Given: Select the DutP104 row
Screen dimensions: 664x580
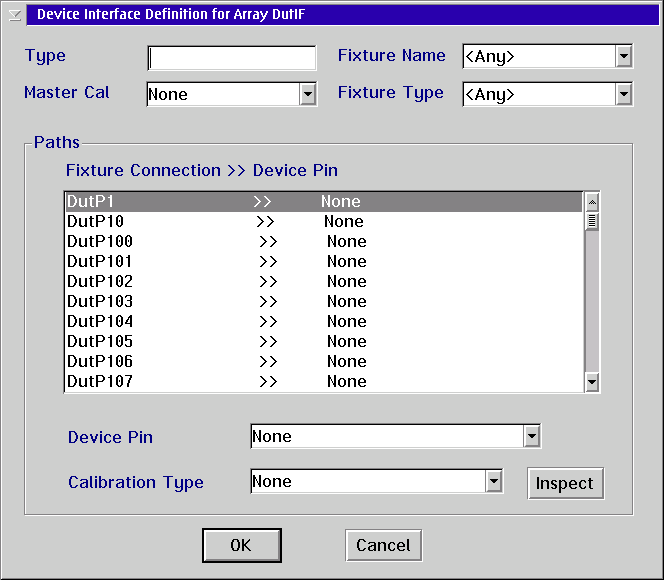Looking at the screenshot, I should click(x=324, y=321).
